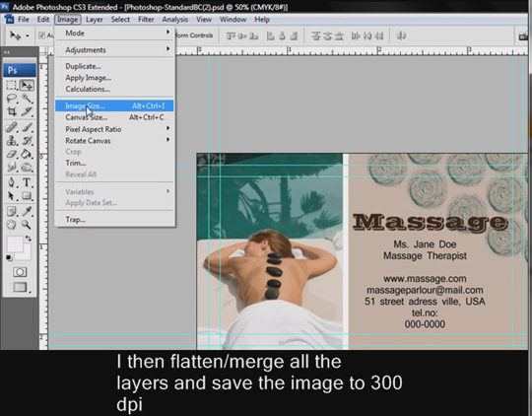The image size is (532, 416).
Task: Click the Ps logo atop the toolbox
Action: tap(20, 70)
